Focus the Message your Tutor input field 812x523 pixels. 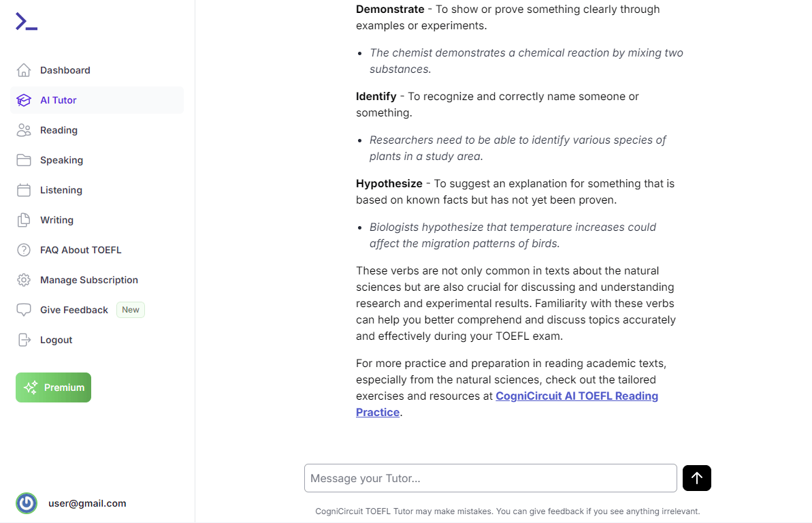(x=490, y=478)
